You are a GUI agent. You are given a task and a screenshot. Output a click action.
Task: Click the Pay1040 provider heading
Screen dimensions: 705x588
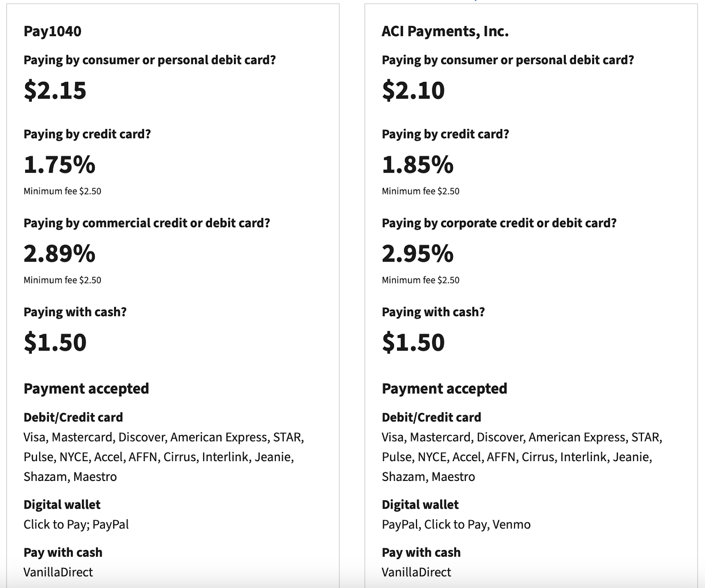[52, 31]
